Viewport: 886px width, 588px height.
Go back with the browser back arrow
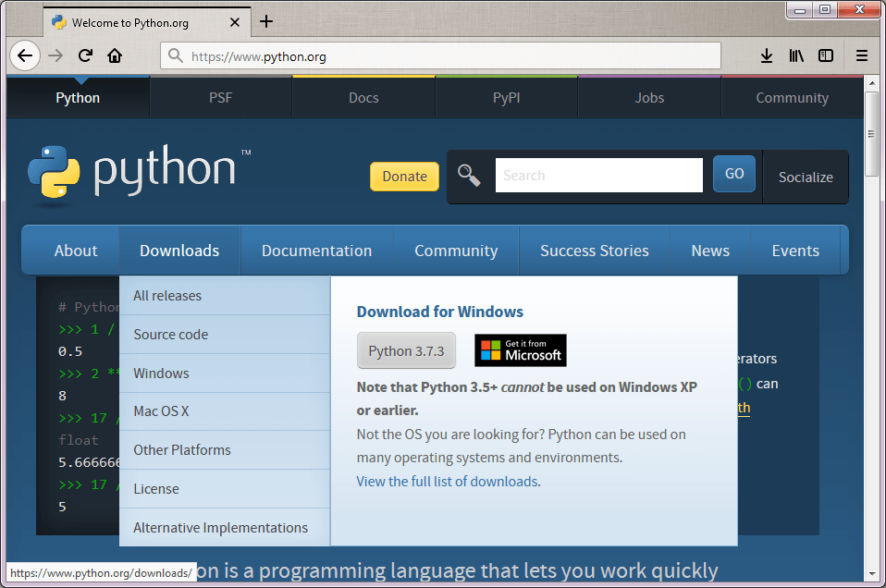(x=25, y=55)
